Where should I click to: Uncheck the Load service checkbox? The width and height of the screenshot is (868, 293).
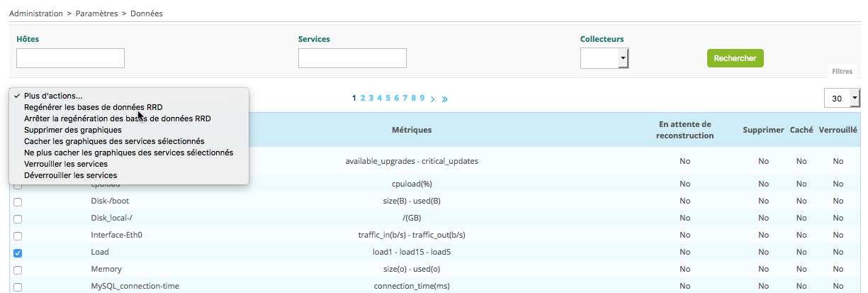pos(18,253)
